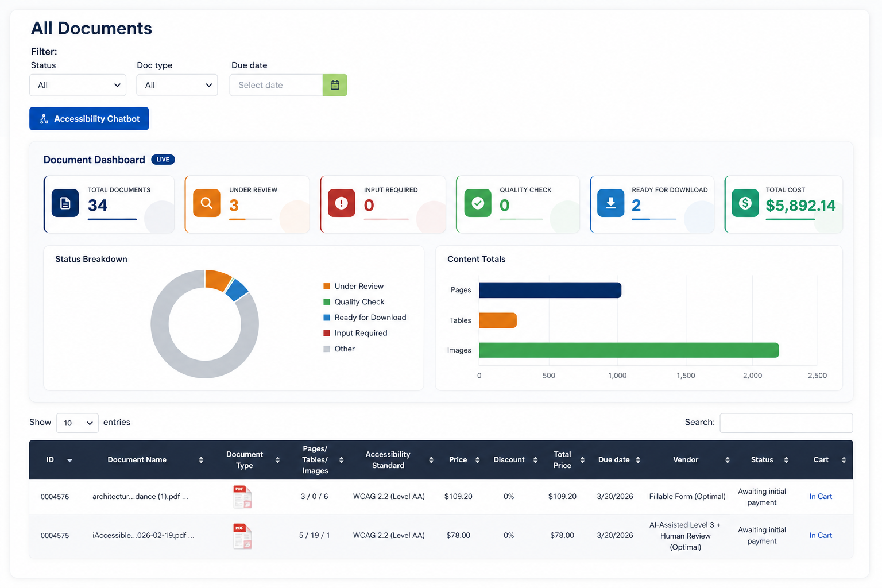Image resolution: width=882 pixels, height=588 pixels.
Task: Sort by Price column arrows
Action: pyautogui.click(x=477, y=460)
